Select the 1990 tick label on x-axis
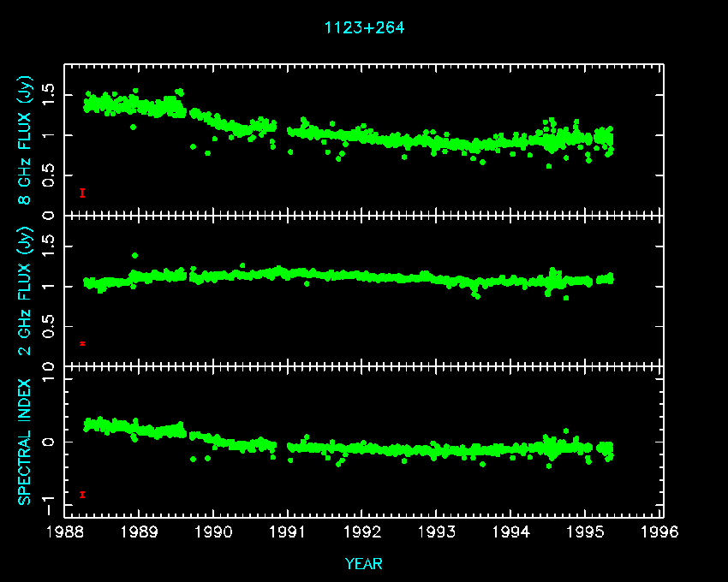This screenshot has width=728, height=582. coord(214,532)
